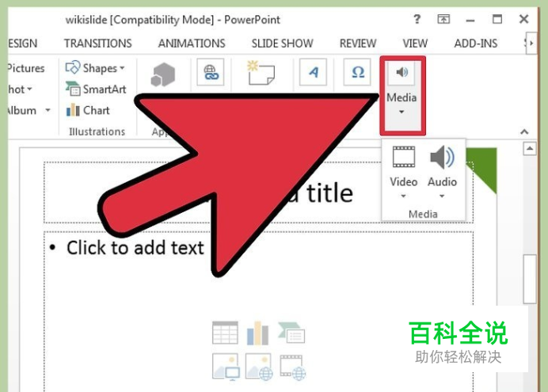Click the 'Click to add text' placeholder

click(135, 248)
